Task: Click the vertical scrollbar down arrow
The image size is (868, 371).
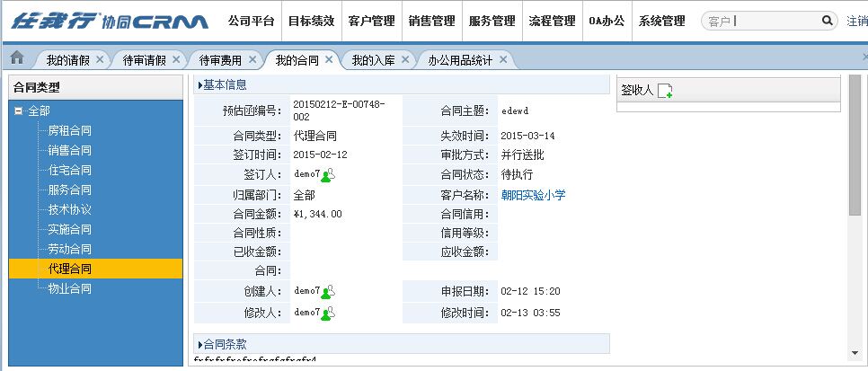Action: 855,354
